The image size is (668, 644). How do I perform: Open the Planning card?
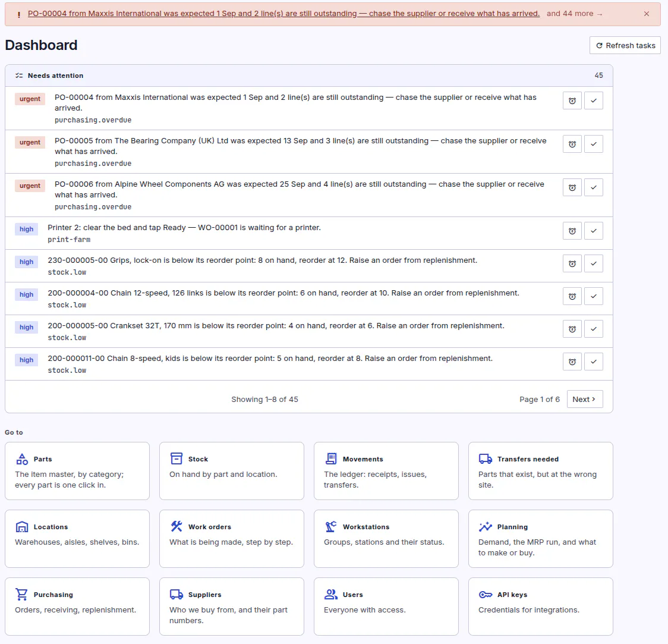pos(541,539)
